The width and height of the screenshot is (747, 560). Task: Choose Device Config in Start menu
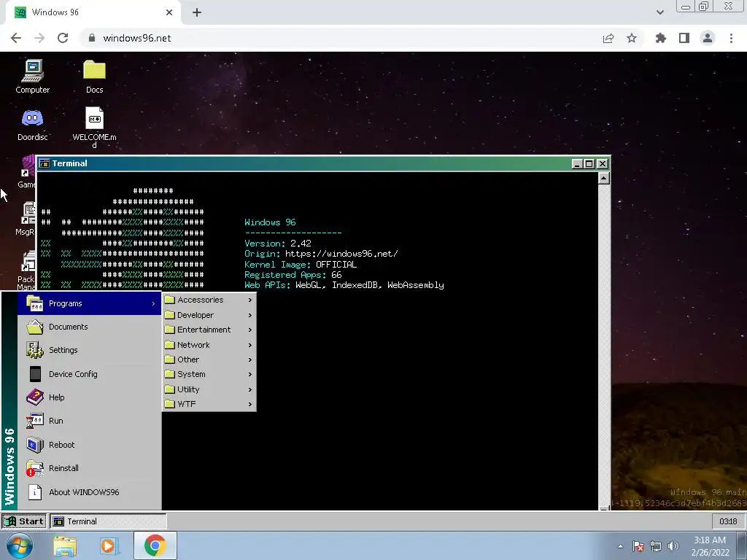tap(89, 374)
